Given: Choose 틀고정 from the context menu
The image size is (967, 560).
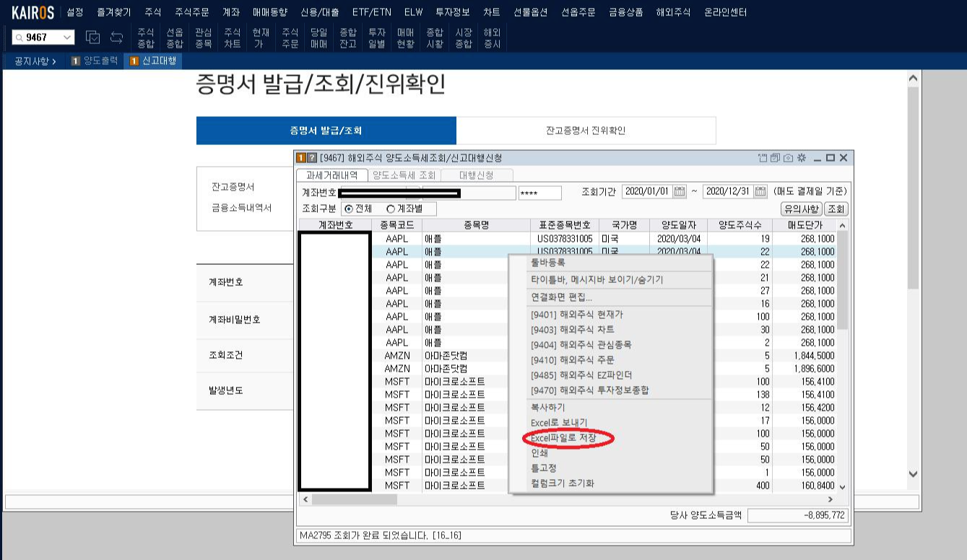Looking at the screenshot, I should [544, 468].
